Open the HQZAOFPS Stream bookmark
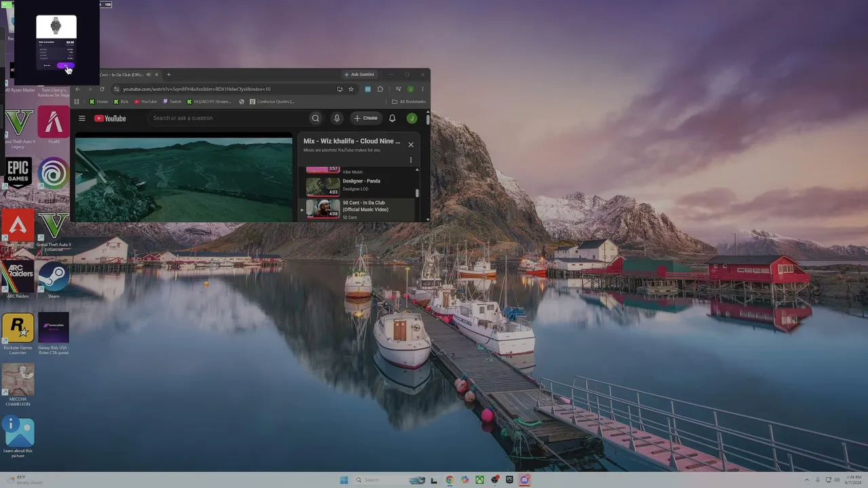Viewport: 868px width, 488px height. click(210, 102)
